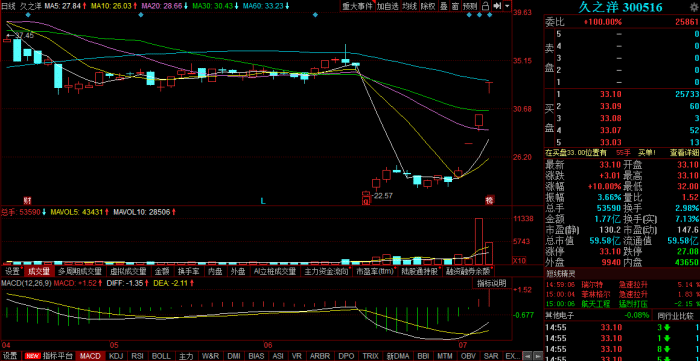Open the 指标说明 indicator description

tap(492, 283)
